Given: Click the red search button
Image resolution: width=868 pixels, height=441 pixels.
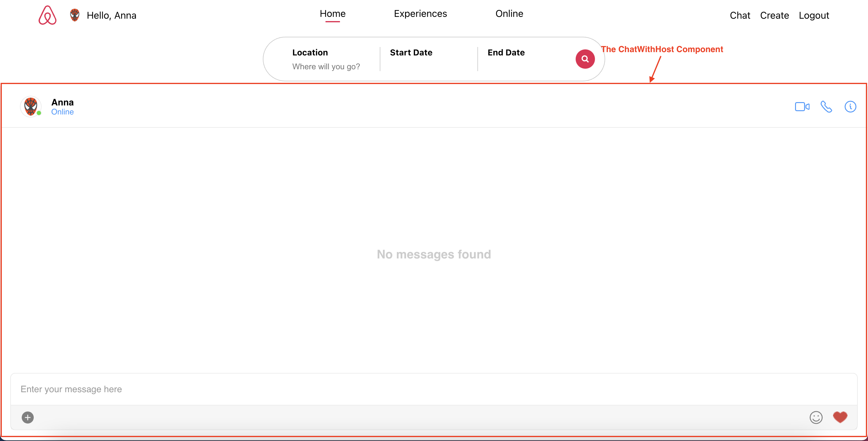Looking at the screenshot, I should (585, 59).
